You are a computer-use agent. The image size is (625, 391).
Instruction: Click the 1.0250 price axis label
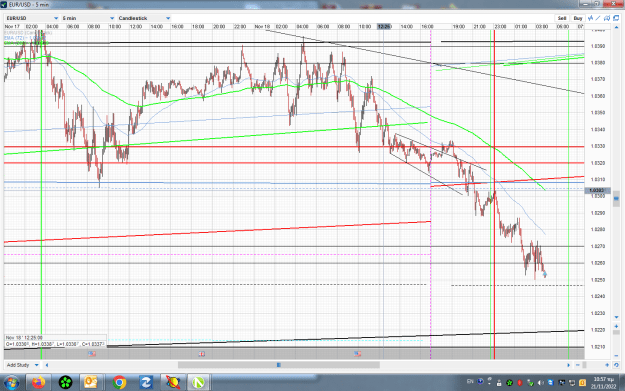(x=597, y=280)
